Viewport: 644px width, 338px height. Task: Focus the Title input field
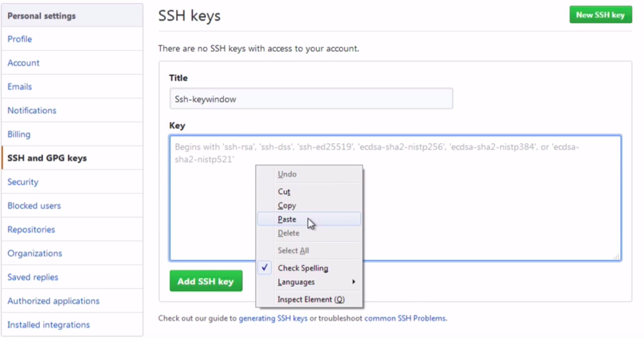[311, 99]
